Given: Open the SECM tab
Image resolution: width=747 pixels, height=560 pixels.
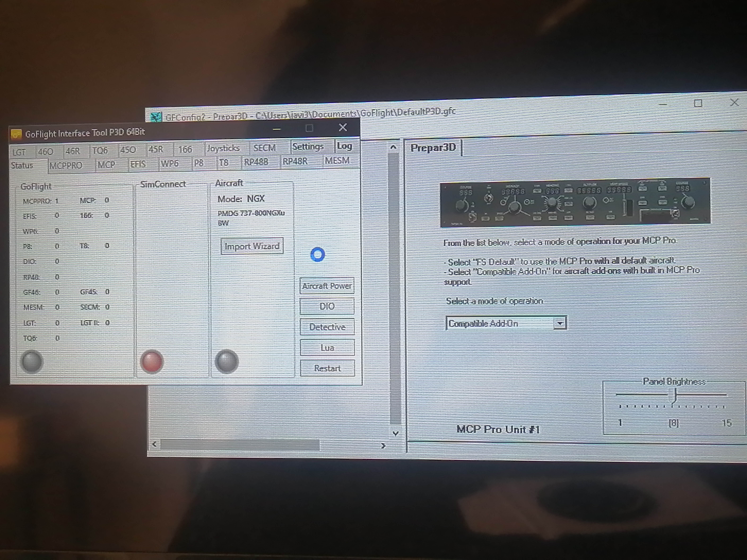Looking at the screenshot, I should tap(265, 148).
